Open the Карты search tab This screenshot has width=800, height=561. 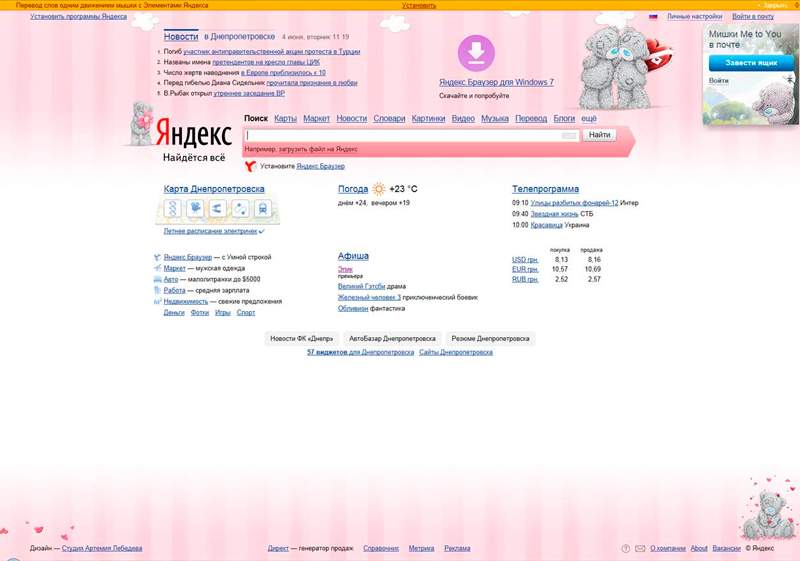pos(285,118)
